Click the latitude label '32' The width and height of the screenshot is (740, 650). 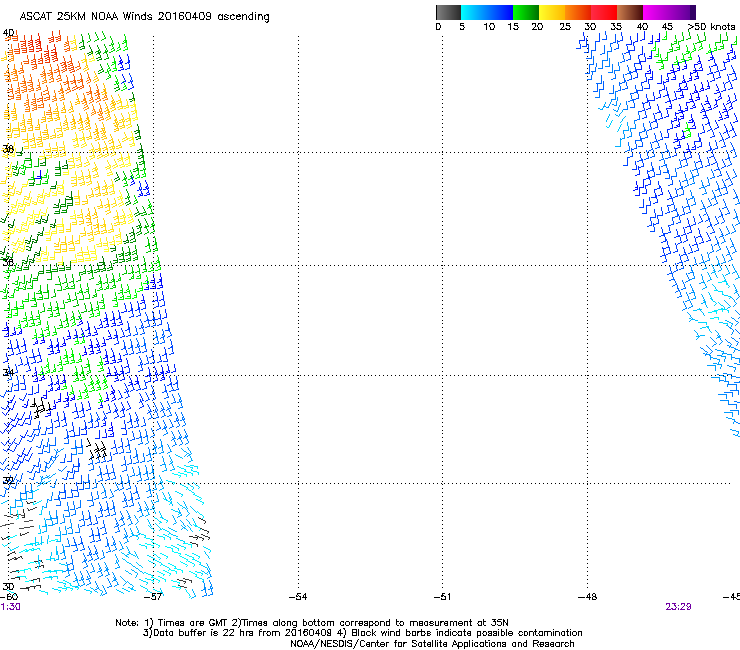pyautogui.click(x=8, y=481)
